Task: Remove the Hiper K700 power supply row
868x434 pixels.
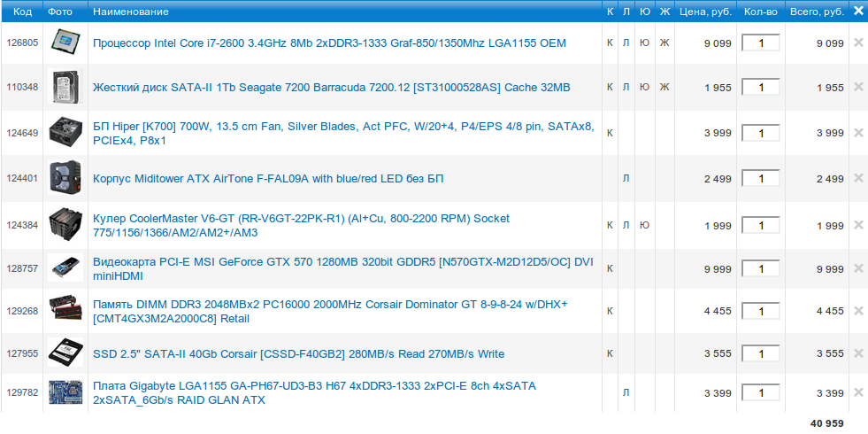Action: click(857, 133)
